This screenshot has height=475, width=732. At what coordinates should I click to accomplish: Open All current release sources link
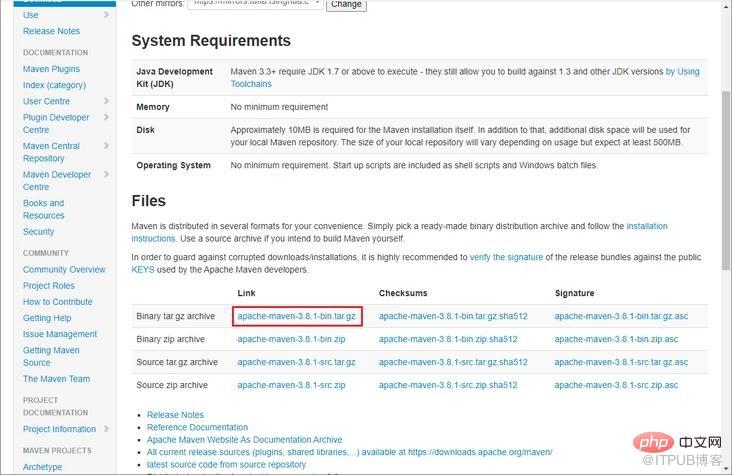tap(349, 452)
